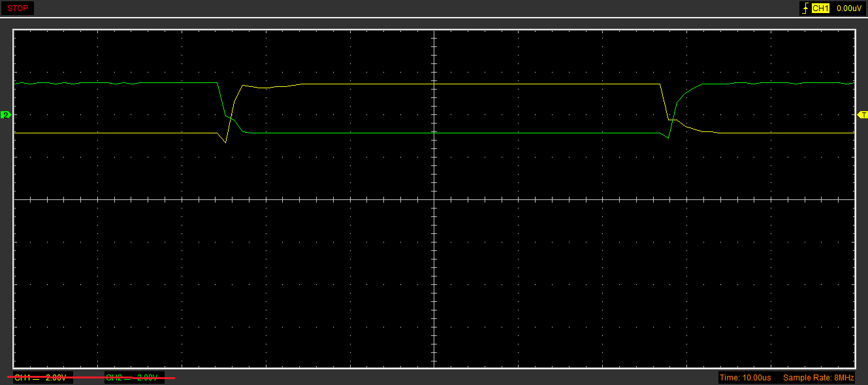The width and height of the screenshot is (868, 385).
Task: Click the yellow CH1 2.00V scale value
Action: tap(56, 378)
